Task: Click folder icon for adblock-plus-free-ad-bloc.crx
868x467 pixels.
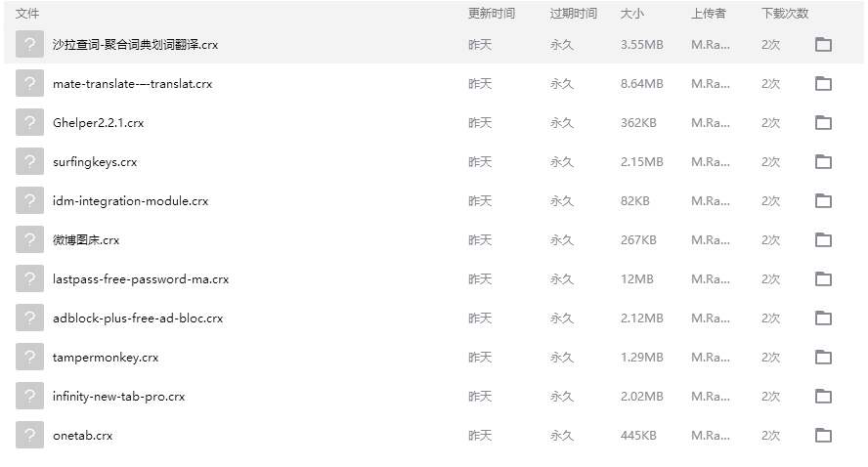Action: click(823, 318)
